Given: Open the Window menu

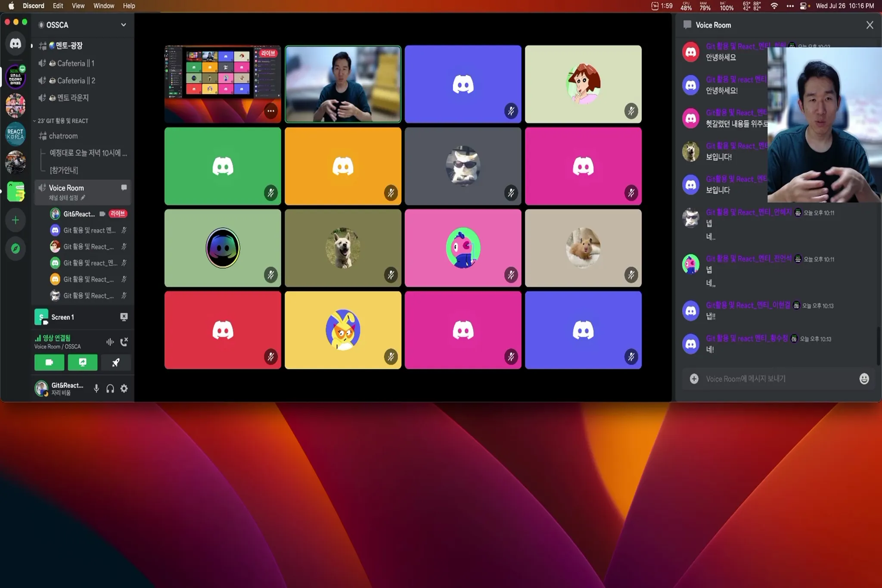Looking at the screenshot, I should (x=103, y=6).
